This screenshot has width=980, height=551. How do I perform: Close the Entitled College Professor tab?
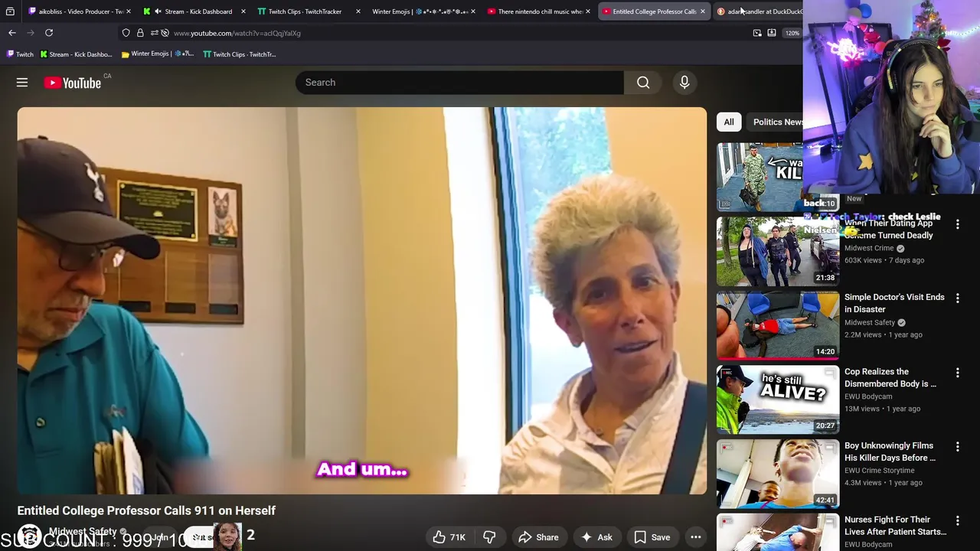tap(702, 11)
